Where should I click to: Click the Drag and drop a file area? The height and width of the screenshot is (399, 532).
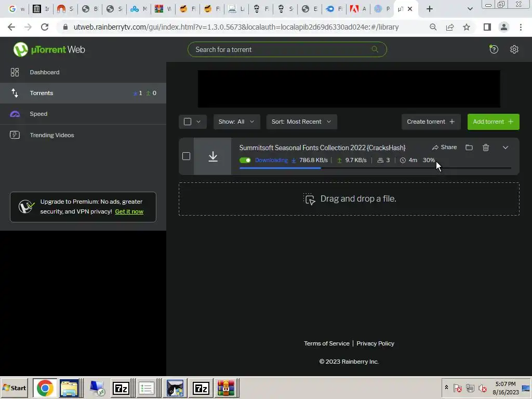349,199
